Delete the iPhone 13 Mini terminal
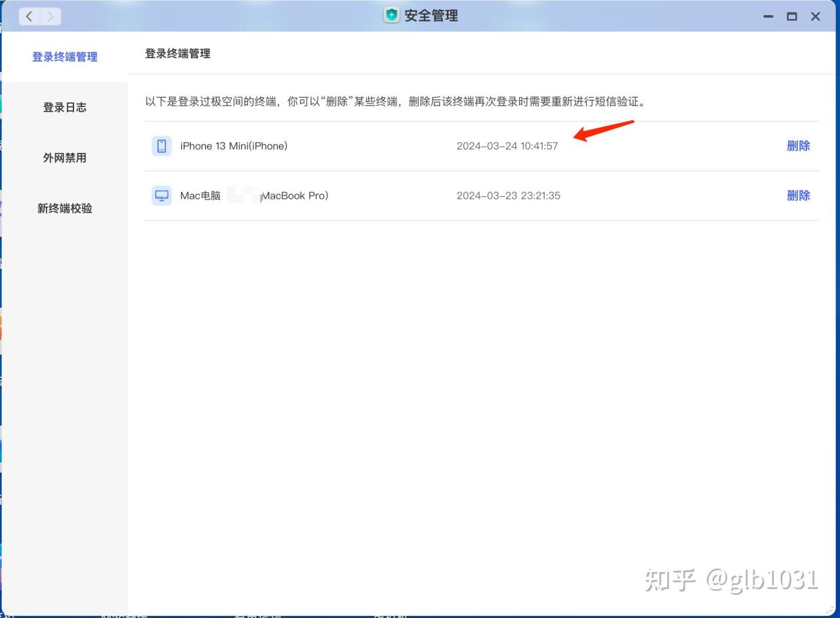 (798, 146)
